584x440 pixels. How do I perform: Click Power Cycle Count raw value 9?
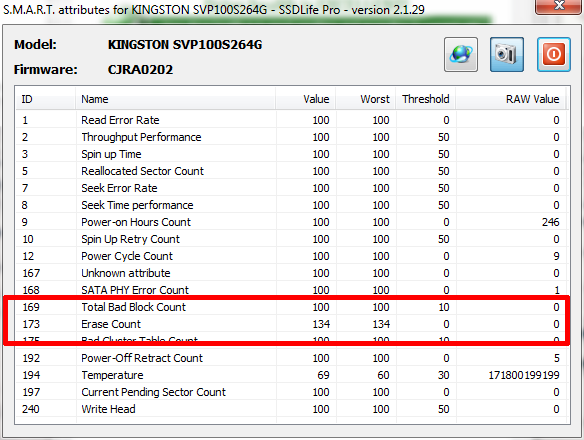point(556,256)
